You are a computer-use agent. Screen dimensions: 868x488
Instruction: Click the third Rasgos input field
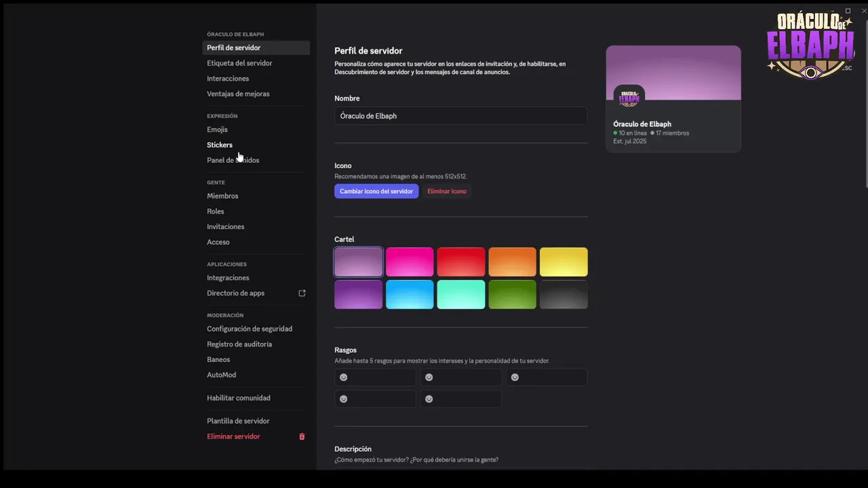coord(547,378)
